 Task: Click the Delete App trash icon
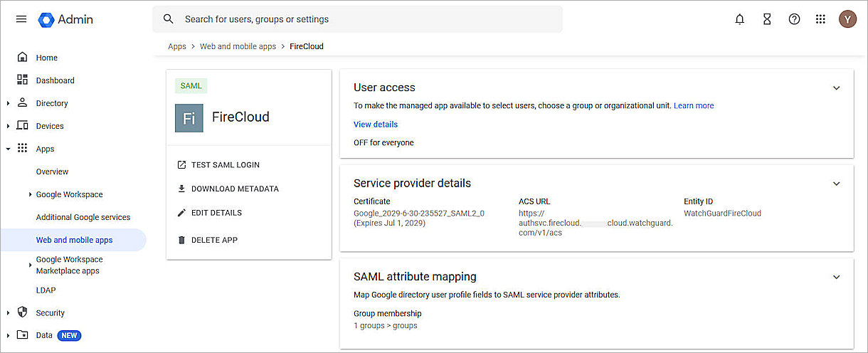[x=181, y=240]
